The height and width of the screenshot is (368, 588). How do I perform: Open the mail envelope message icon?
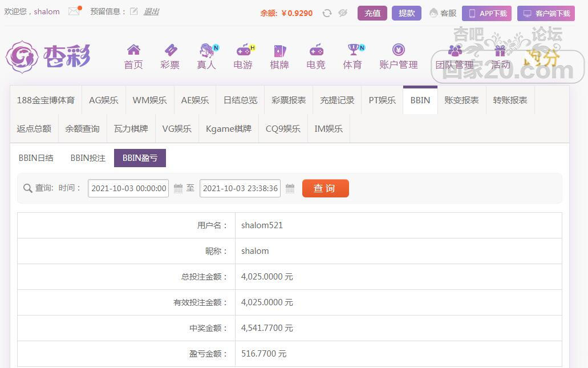point(74,11)
